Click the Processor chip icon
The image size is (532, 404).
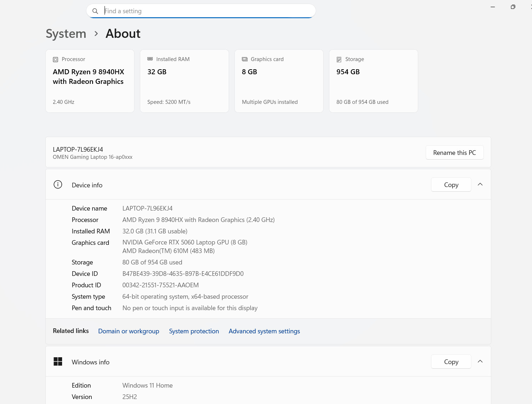(55, 60)
